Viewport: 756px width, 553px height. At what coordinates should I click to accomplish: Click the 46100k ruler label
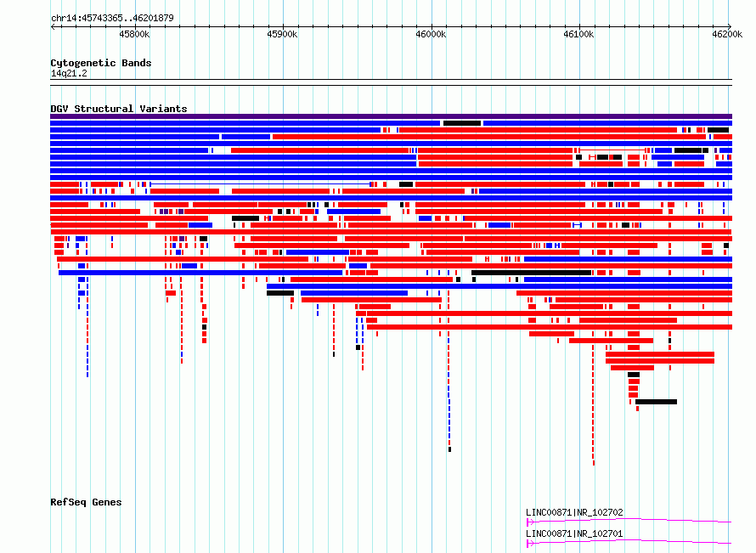click(x=578, y=34)
